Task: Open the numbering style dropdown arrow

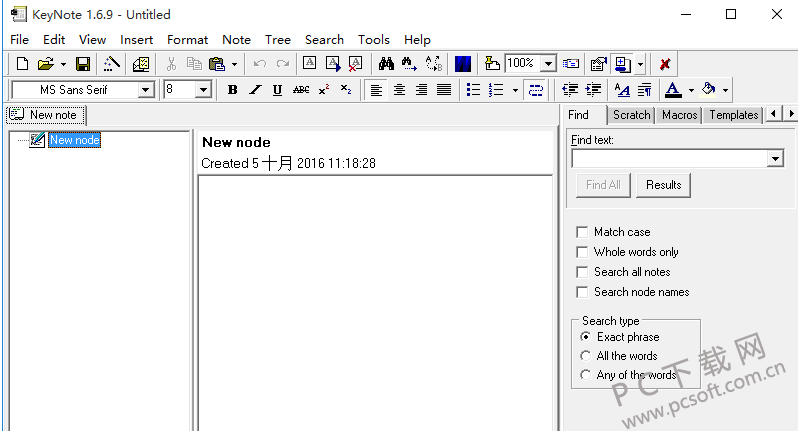Action: coord(515,91)
